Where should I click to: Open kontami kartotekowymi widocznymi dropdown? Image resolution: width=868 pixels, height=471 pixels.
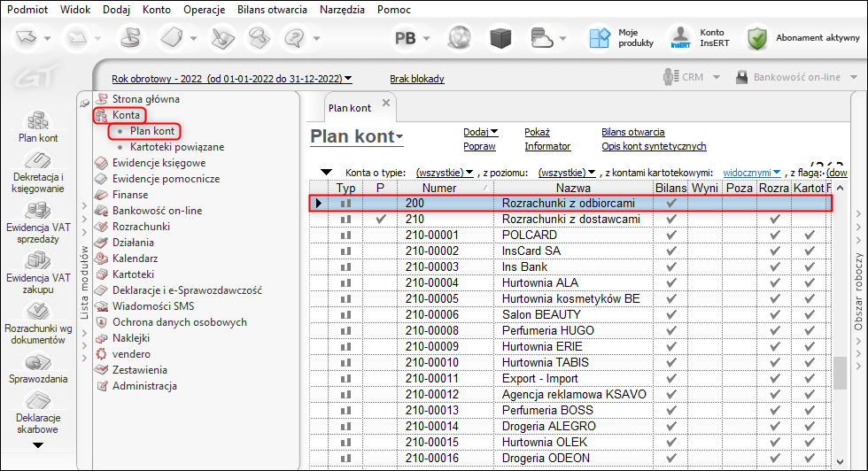point(752,173)
